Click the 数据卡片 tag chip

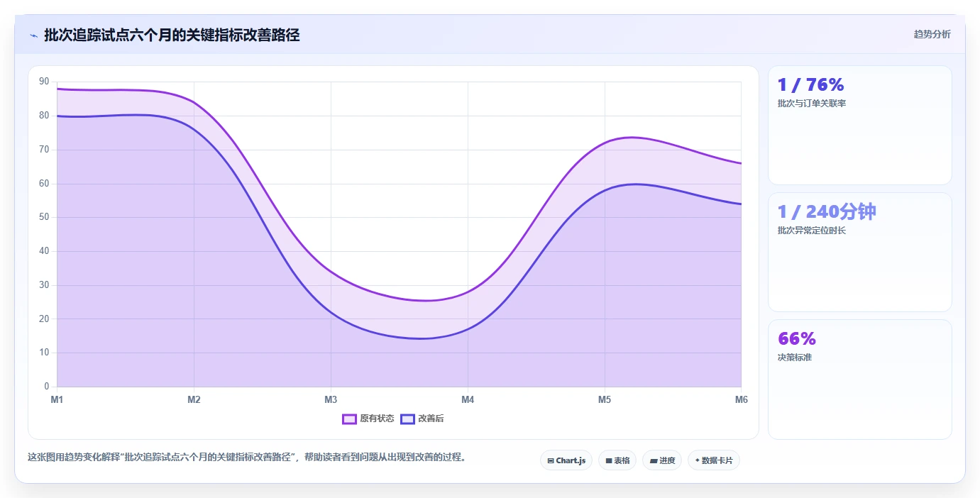pyautogui.click(x=714, y=460)
